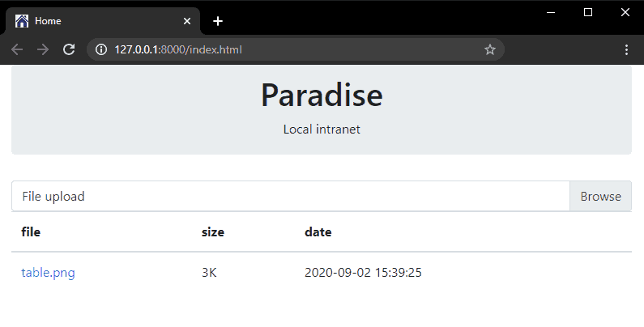Open a new tab with plus button
Screen dimensions: 644x327
coord(217,21)
